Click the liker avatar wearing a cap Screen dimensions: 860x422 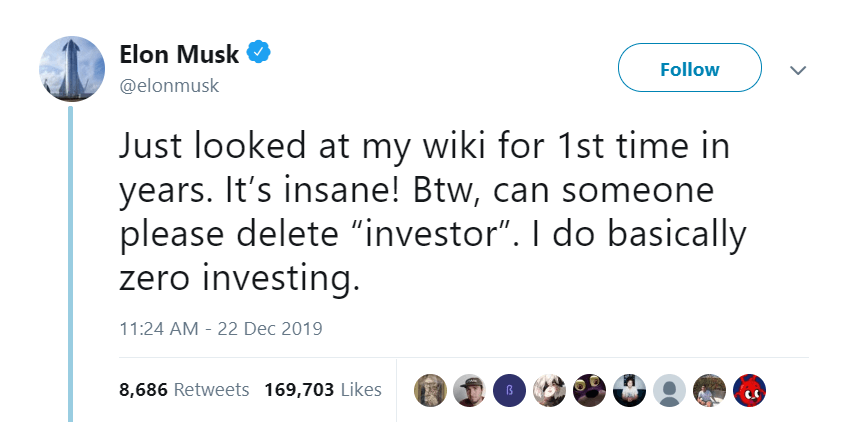[x=470, y=390]
